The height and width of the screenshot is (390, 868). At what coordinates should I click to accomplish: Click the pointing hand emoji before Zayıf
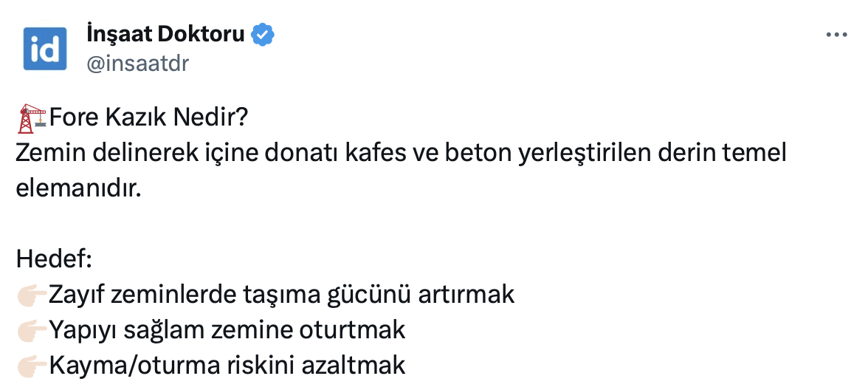click(32, 295)
